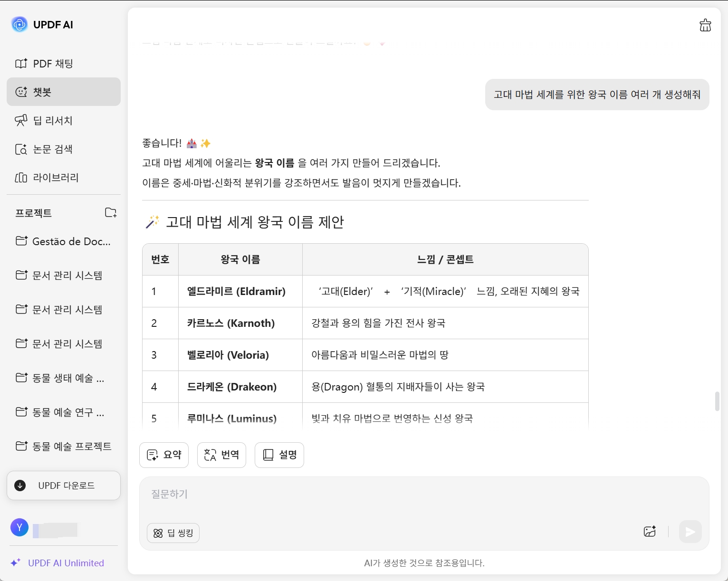728x581 pixels.
Task: Open the Gestão de Doc... project
Action: pyautogui.click(x=71, y=241)
